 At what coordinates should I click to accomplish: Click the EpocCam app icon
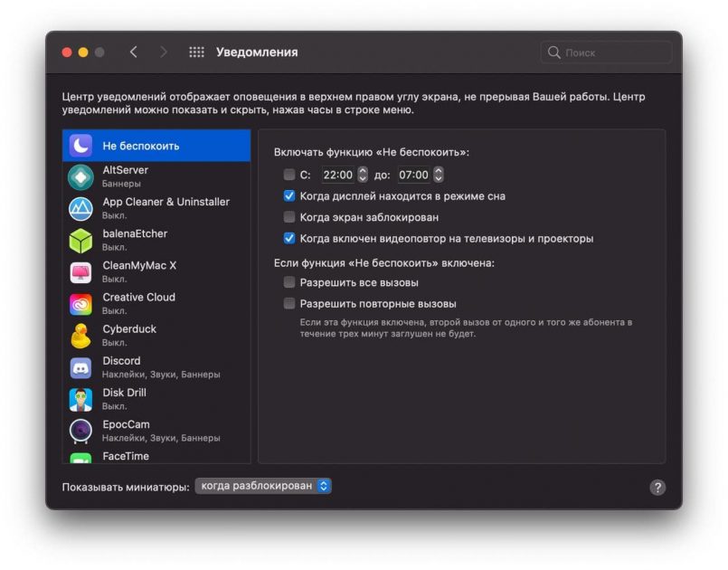click(x=81, y=431)
